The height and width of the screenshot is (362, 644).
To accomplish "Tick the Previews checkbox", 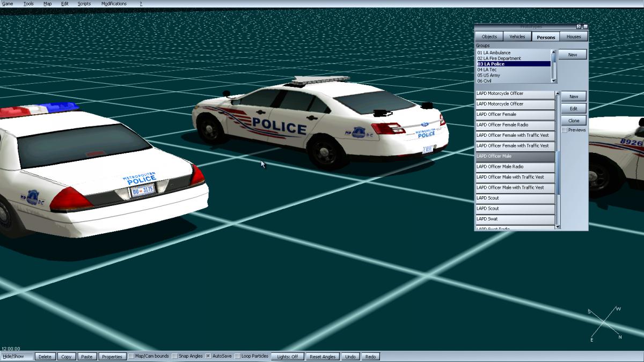I will coord(565,130).
